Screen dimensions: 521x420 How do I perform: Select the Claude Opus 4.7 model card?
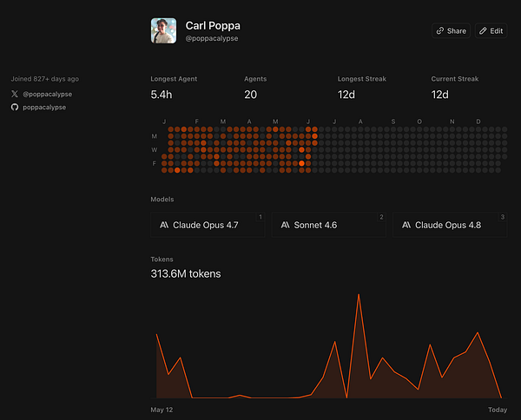pyautogui.click(x=208, y=225)
